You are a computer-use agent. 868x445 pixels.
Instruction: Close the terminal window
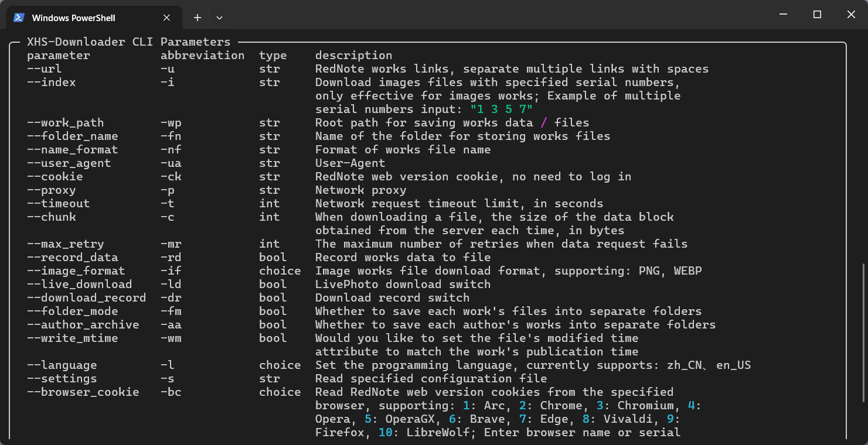pyautogui.click(x=851, y=15)
